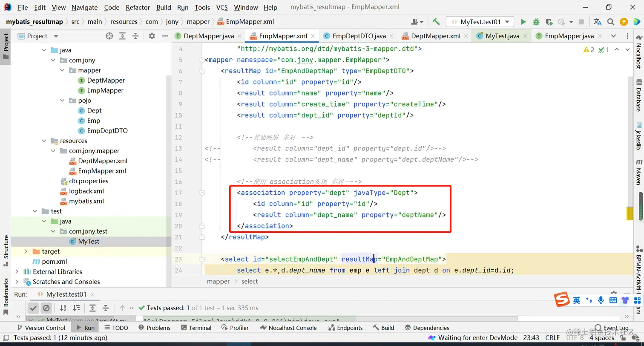644x346 pixels.
Task: Open the user account dropdown in toolbar
Action: pos(417,22)
